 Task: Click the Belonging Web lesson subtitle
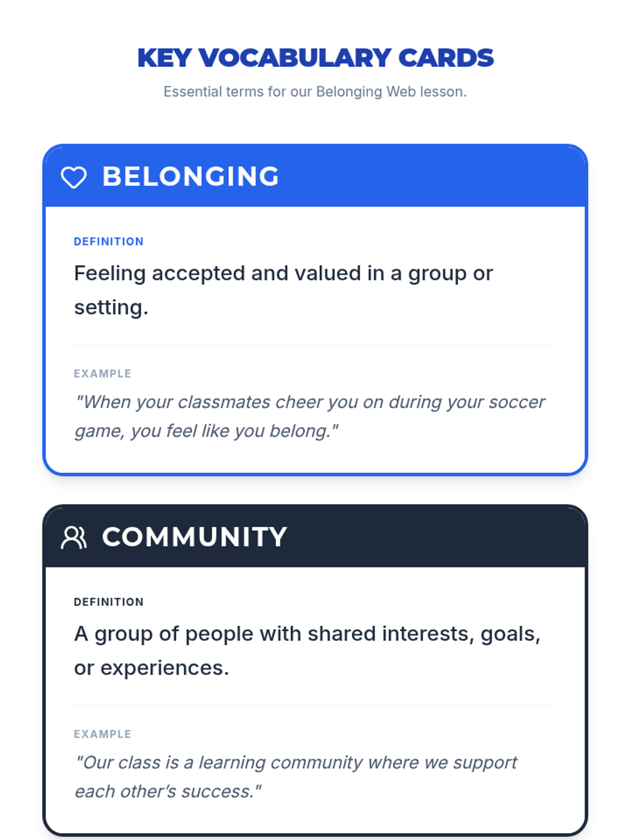[x=315, y=92]
